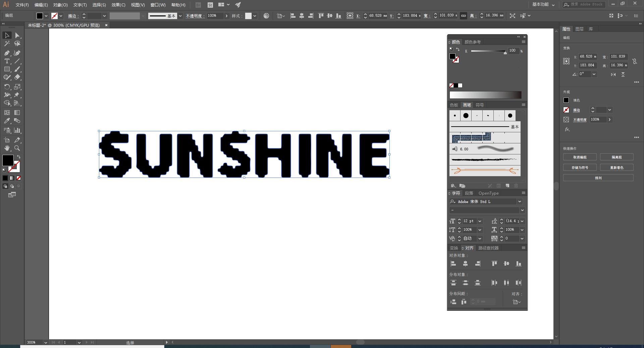Screen dimensions: 644x348
Task: Select the Direct Selection tool
Action: (17, 36)
